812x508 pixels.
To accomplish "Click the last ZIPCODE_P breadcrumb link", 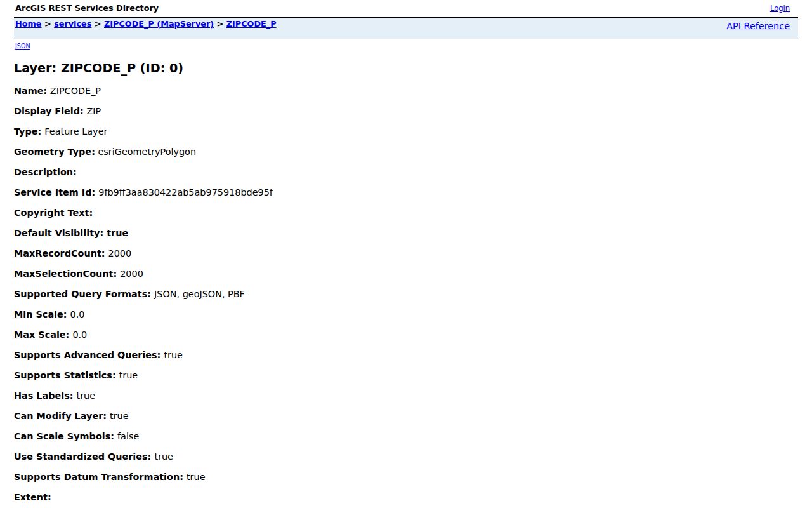I will (x=251, y=24).
